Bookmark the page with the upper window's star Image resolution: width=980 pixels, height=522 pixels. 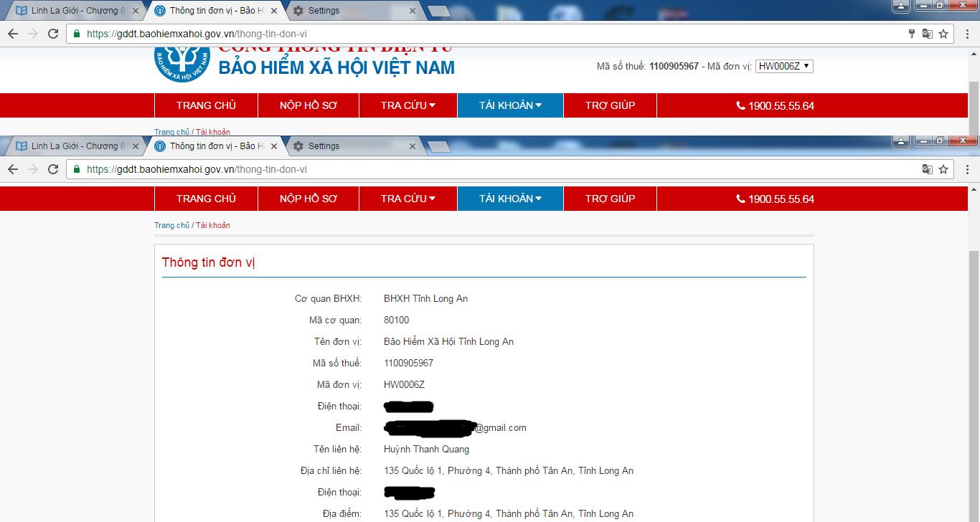click(x=943, y=34)
